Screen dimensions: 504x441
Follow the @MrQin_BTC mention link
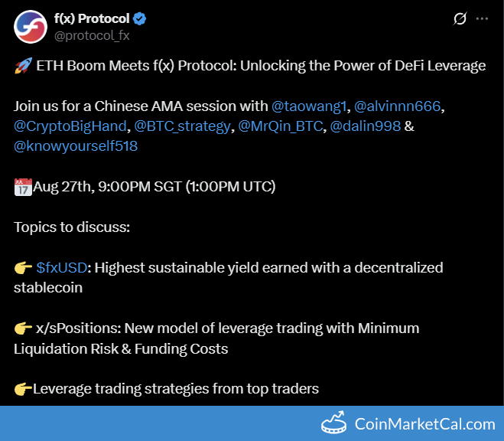[280, 126]
